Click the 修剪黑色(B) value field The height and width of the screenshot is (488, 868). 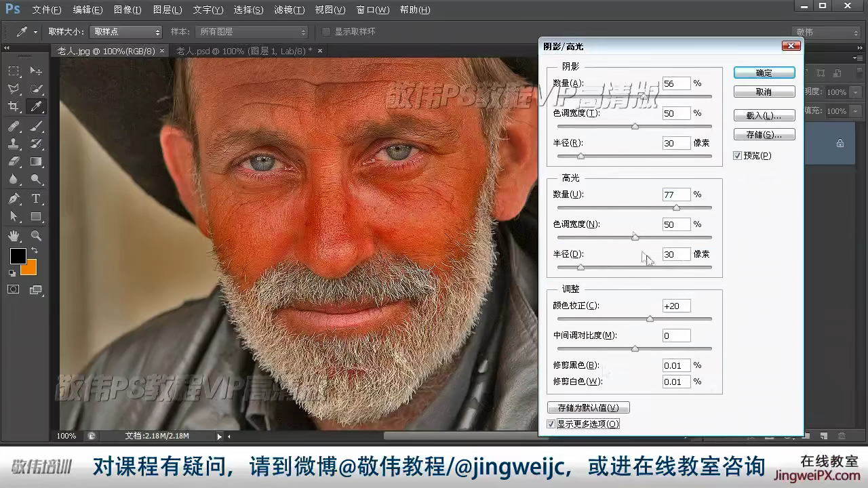[x=676, y=365]
